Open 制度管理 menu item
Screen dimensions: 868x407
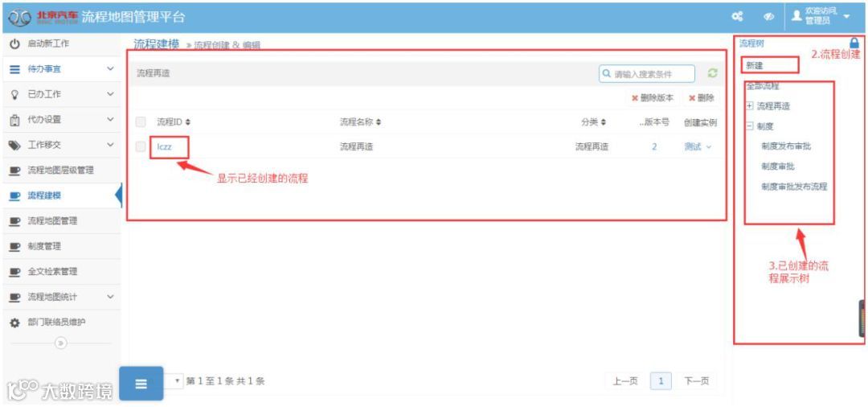(44, 247)
